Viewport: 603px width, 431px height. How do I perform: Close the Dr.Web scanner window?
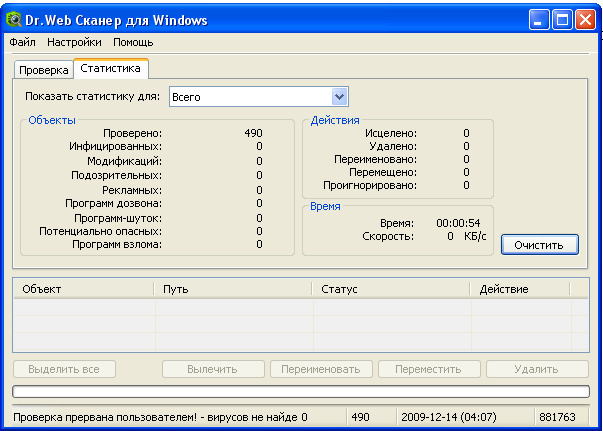[585, 20]
